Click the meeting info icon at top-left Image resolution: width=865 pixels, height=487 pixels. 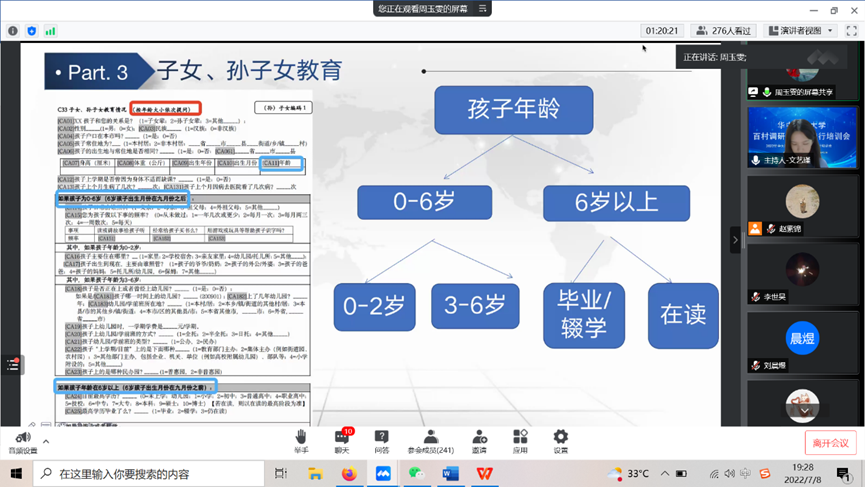tap(13, 31)
